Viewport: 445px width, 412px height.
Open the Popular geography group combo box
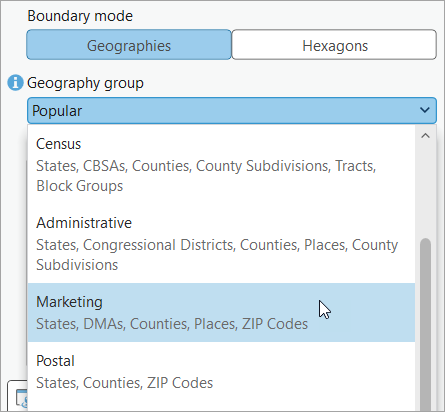click(x=232, y=110)
